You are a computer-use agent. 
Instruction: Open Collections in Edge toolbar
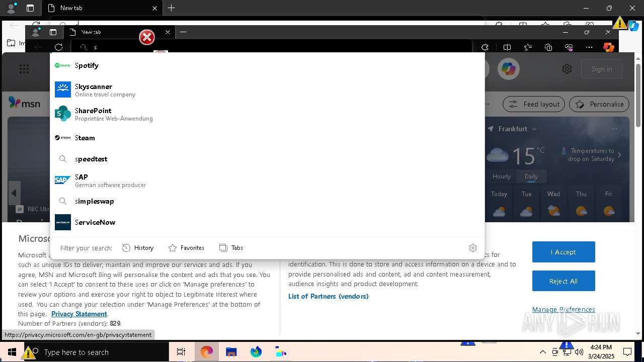click(548, 47)
